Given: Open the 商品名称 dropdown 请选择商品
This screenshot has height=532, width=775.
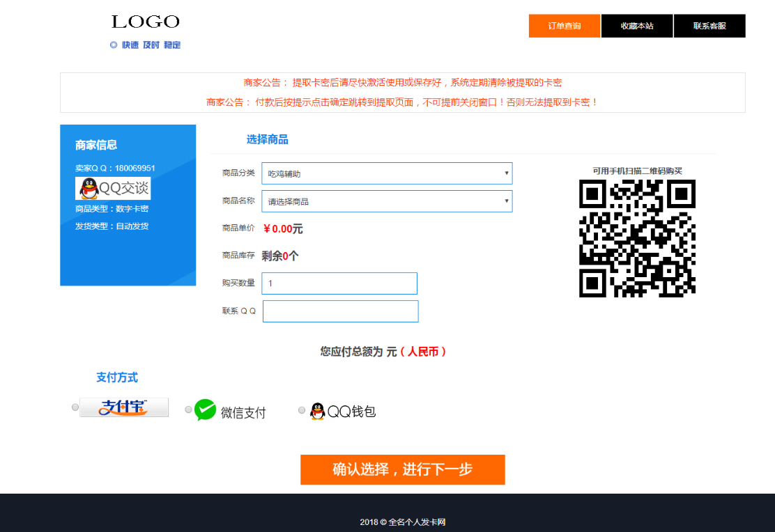Looking at the screenshot, I should (387, 201).
